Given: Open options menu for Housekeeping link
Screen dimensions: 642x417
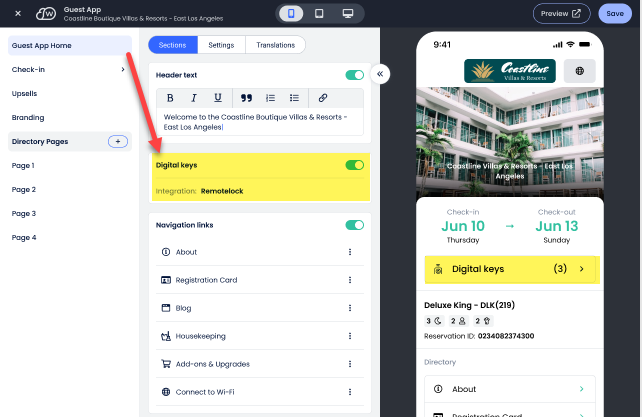Looking at the screenshot, I should [350, 336].
